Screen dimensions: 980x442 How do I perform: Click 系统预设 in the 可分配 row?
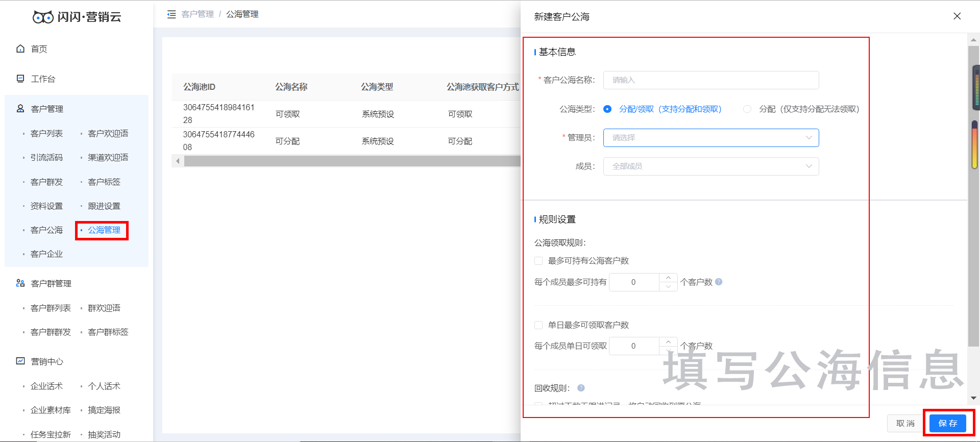378,141
